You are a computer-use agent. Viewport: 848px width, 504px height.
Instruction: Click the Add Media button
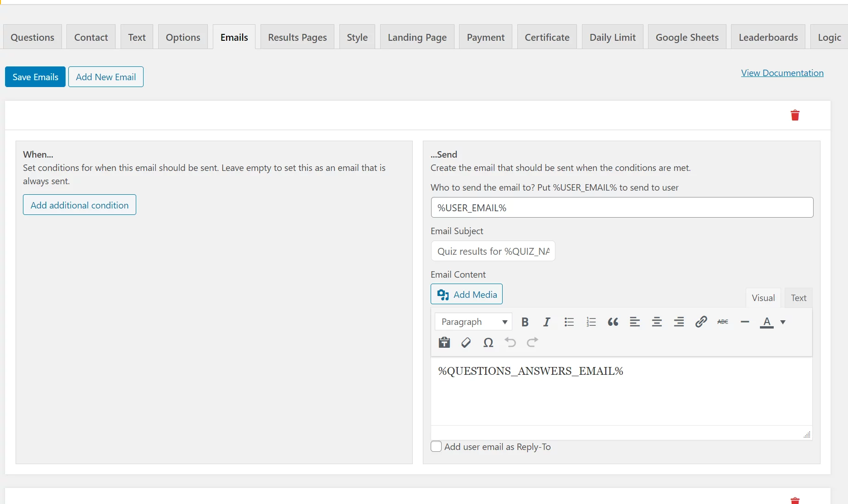[466, 294]
